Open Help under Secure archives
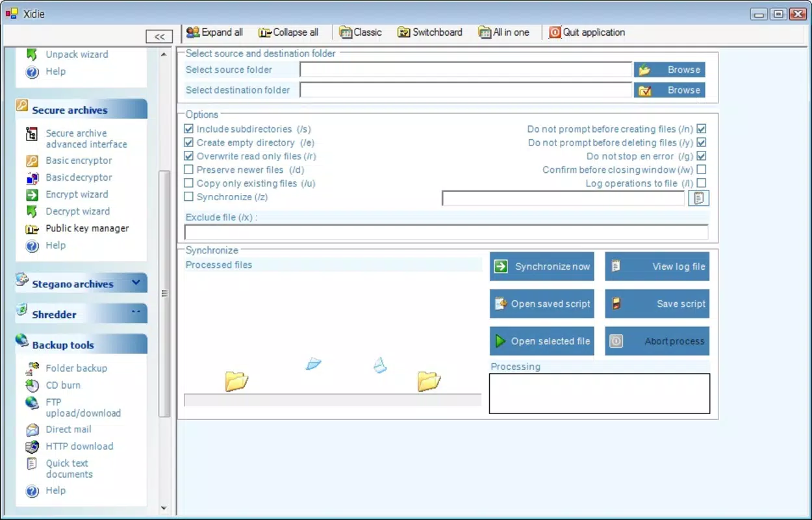The image size is (812, 520). click(32, 246)
